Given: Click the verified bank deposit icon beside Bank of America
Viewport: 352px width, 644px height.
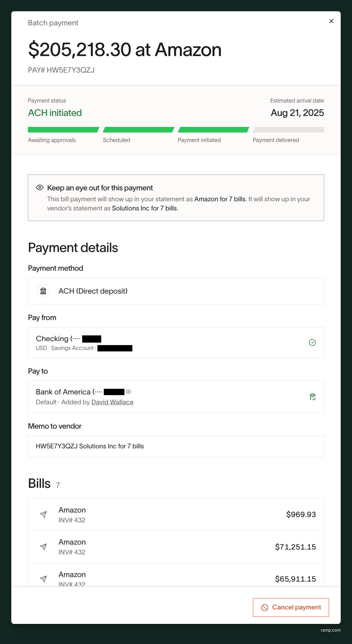Looking at the screenshot, I should 313,397.
